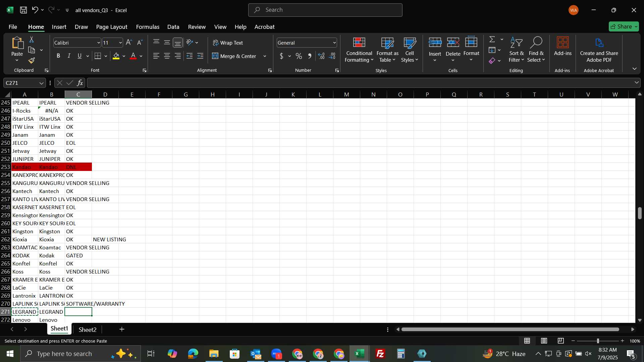
Task: Click Decrease Indent icon
Action: [190, 56]
